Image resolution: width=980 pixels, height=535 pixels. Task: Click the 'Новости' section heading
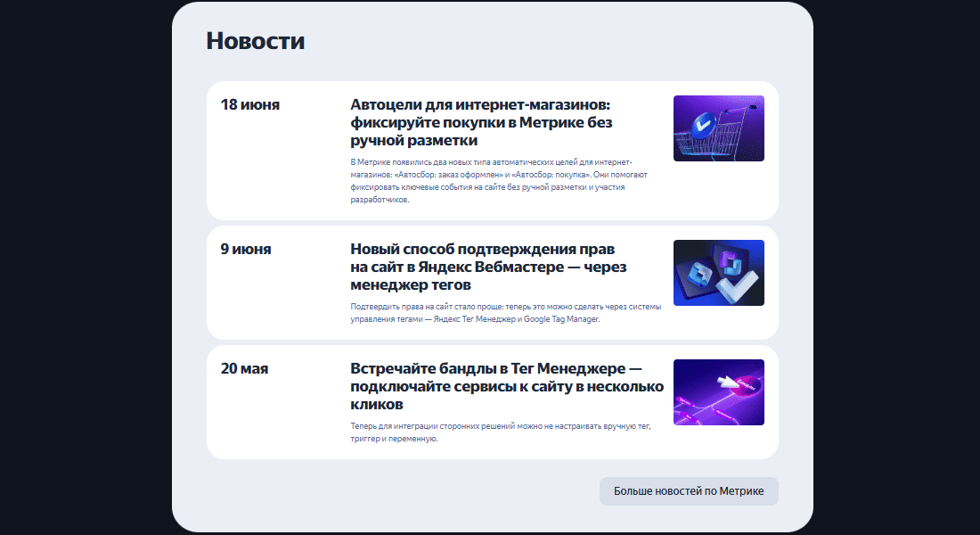[x=256, y=41]
